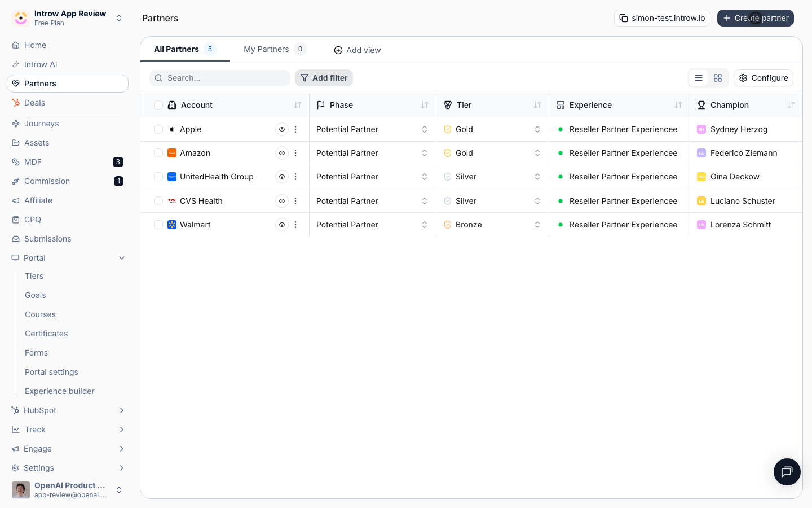Toggle the eye visibility icon for Apple
This screenshot has height=508, width=812.
[x=282, y=129]
